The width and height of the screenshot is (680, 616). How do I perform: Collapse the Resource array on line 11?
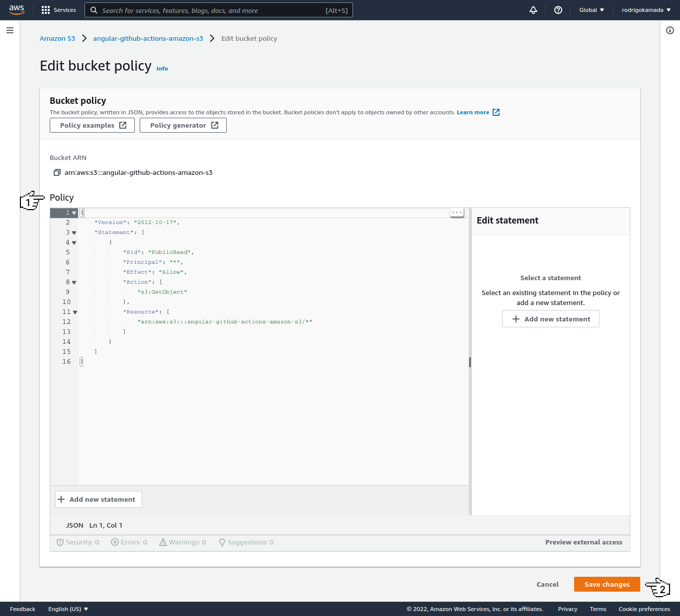pos(75,312)
